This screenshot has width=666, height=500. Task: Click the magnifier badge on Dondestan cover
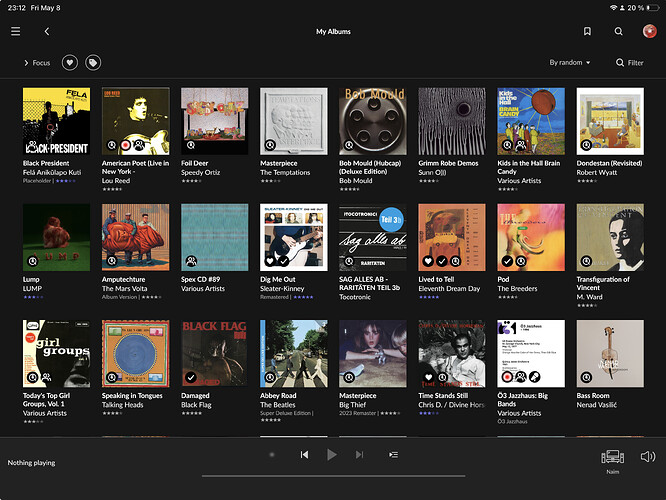[586, 145]
